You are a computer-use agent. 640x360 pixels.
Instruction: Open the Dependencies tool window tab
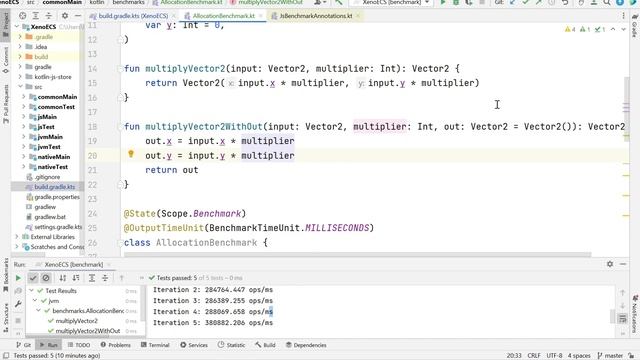[x=306, y=345]
